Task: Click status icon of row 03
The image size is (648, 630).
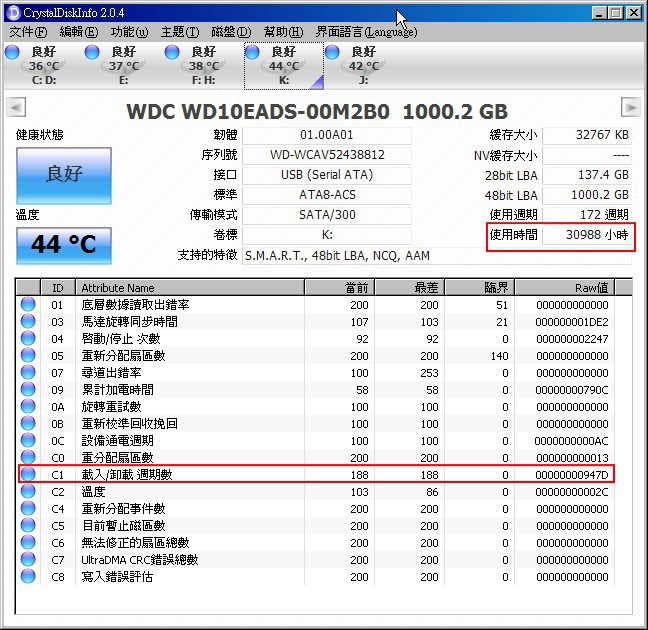Action: click(28, 321)
